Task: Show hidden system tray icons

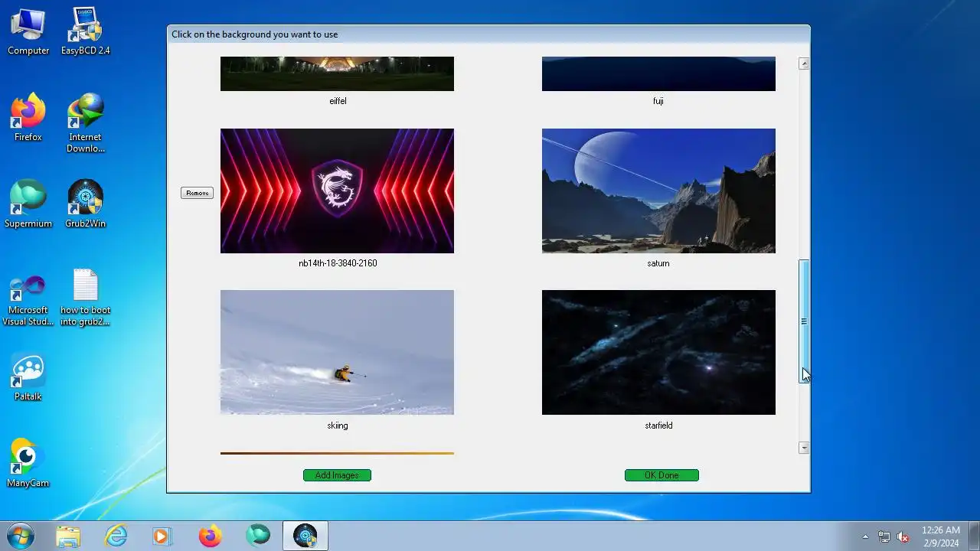Action: (x=865, y=536)
